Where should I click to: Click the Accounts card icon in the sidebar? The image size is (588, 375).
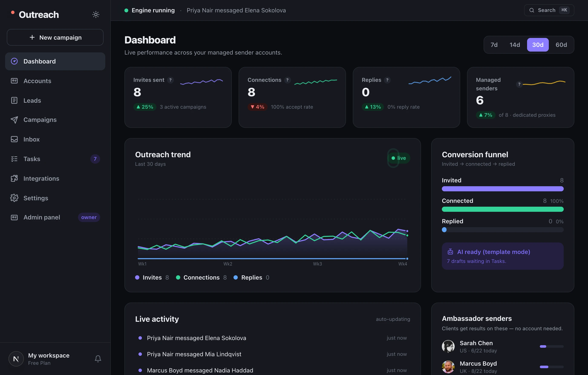[14, 81]
